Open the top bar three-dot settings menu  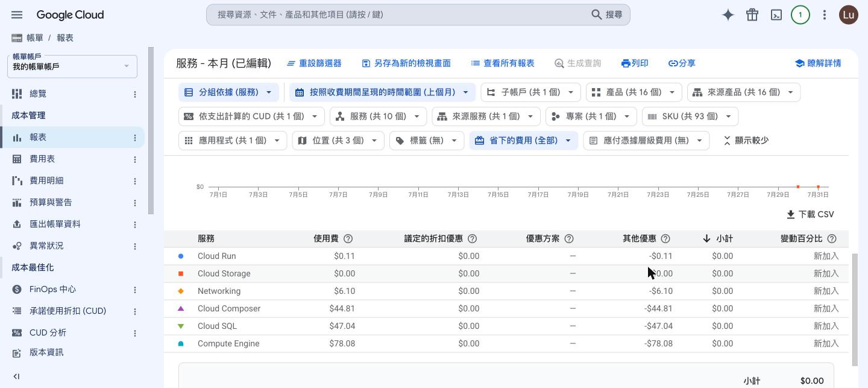point(825,15)
